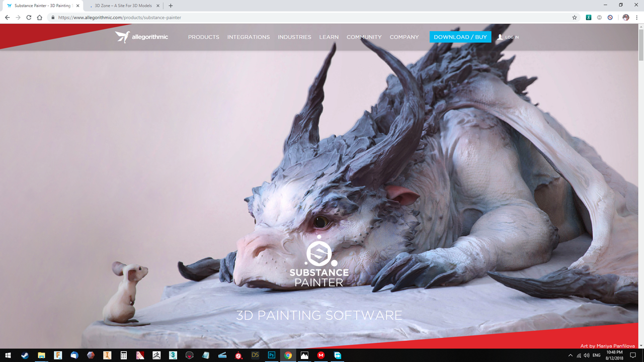Image resolution: width=644 pixels, height=362 pixels.
Task: Change the ENG input language
Action: pyautogui.click(x=597, y=355)
